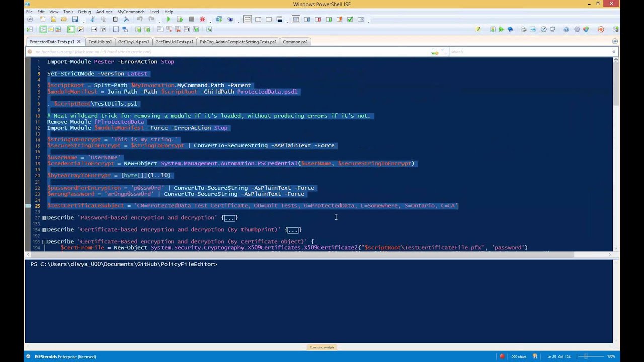The width and height of the screenshot is (644, 362).
Task: Switch to the Common.ps1 tab
Action: click(x=295, y=42)
